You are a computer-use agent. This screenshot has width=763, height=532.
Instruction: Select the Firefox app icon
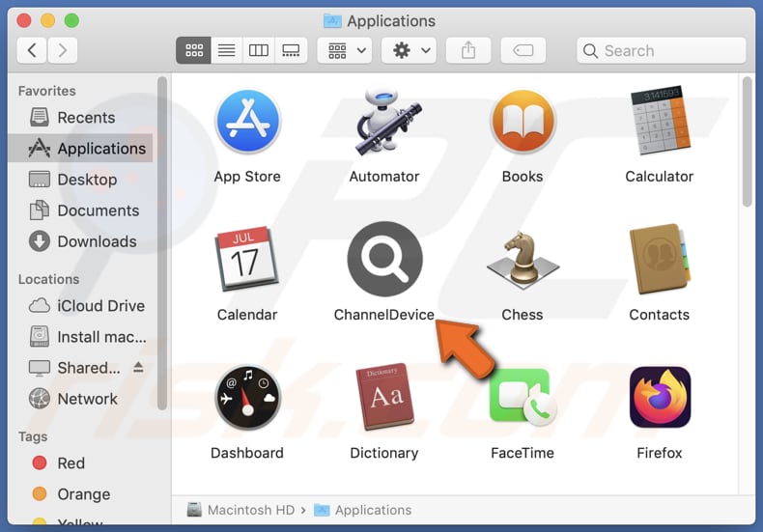(660, 397)
